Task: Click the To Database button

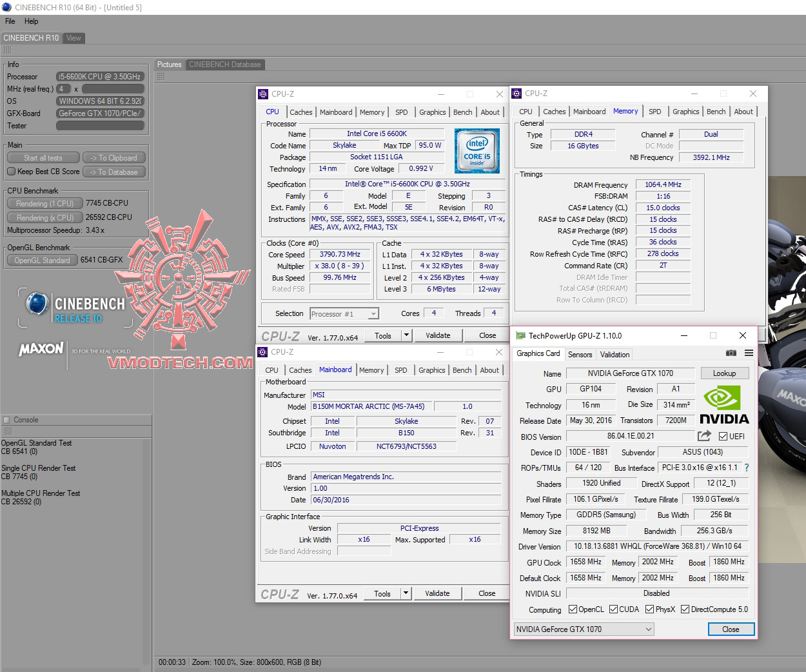Action: coord(114,172)
